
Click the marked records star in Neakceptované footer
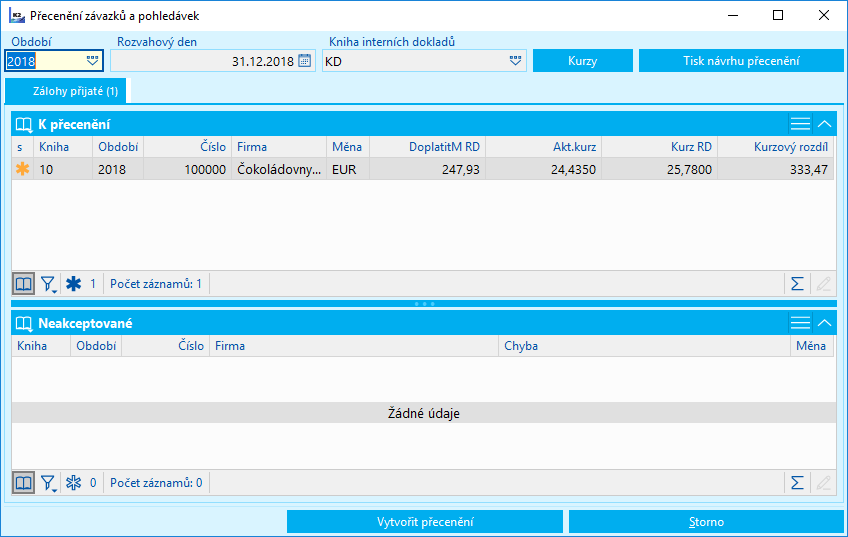coord(74,482)
